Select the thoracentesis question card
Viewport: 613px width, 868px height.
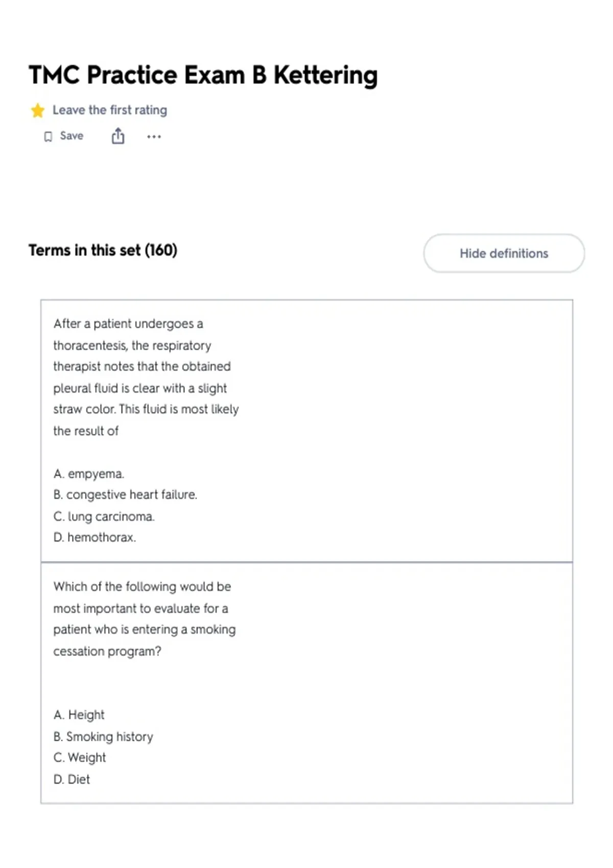(x=306, y=431)
